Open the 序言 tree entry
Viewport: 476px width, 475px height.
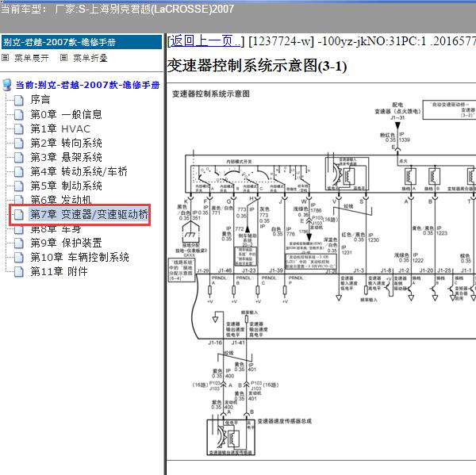[x=40, y=100]
